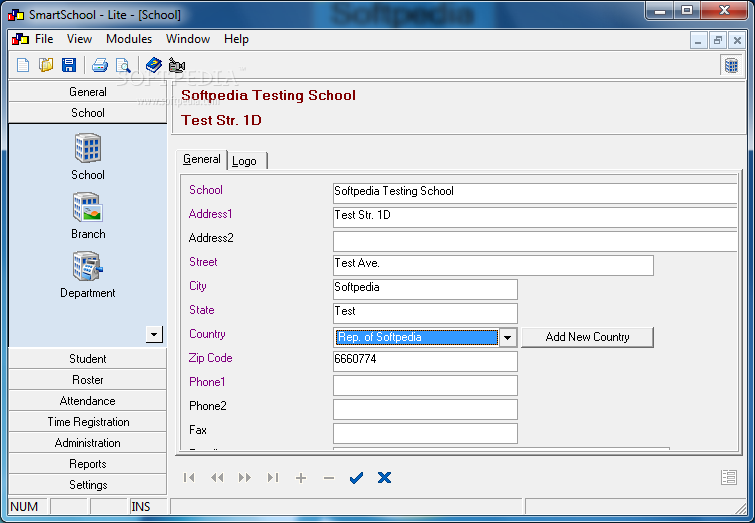Click the Open folder toolbar icon

pos(46,65)
